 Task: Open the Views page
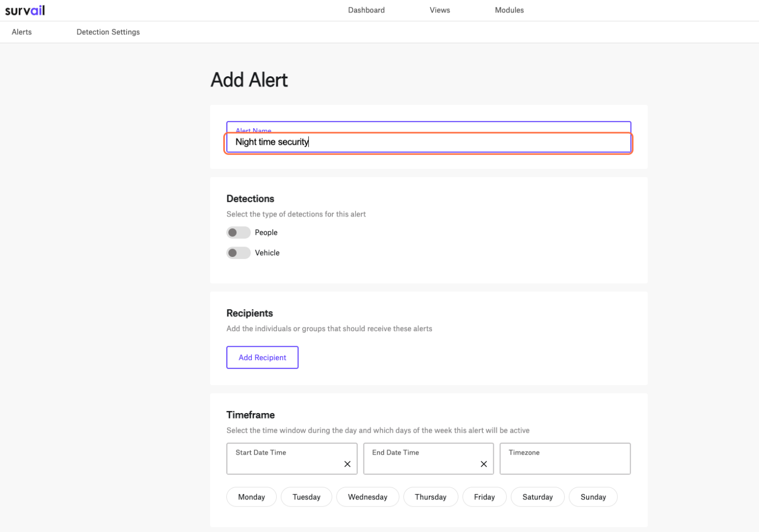tap(440, 10)
